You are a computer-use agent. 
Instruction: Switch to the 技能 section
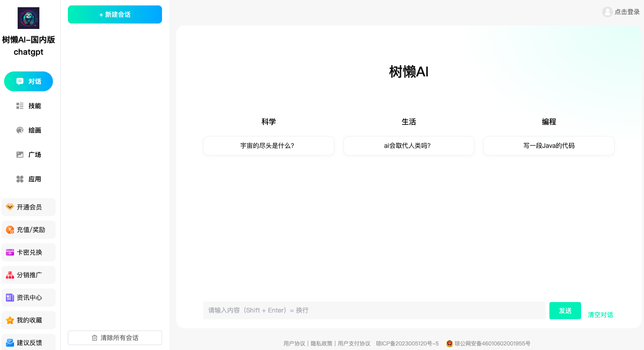pyautogui.click(x=29, y=106)
